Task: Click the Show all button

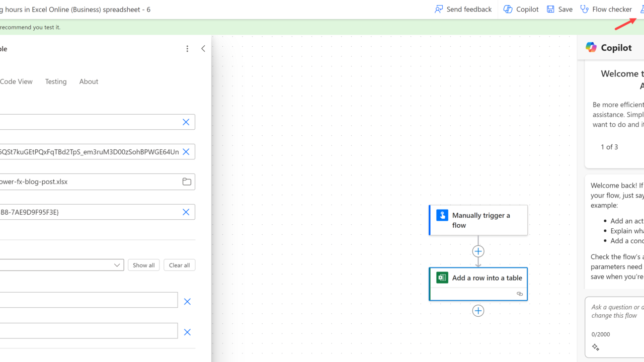Action: click(143, 265)
